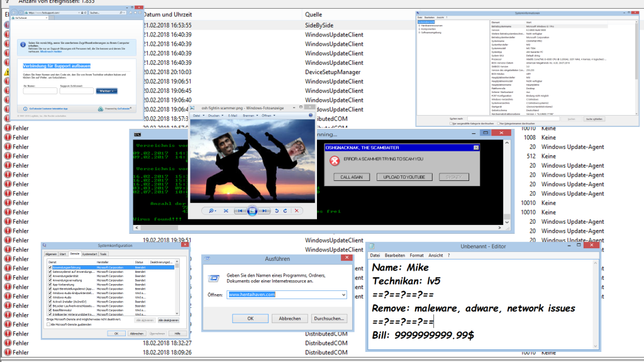Click OK in the Ausführen dialog
Image resolution: width=644 pixels, height=362 pixels.
tap(250, 319)
